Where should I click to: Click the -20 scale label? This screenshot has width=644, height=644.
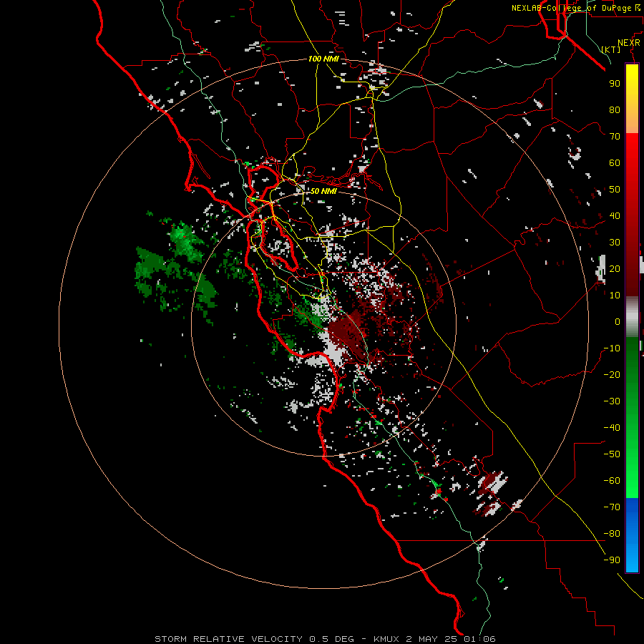pyautogui.click(x=612, y=374)
